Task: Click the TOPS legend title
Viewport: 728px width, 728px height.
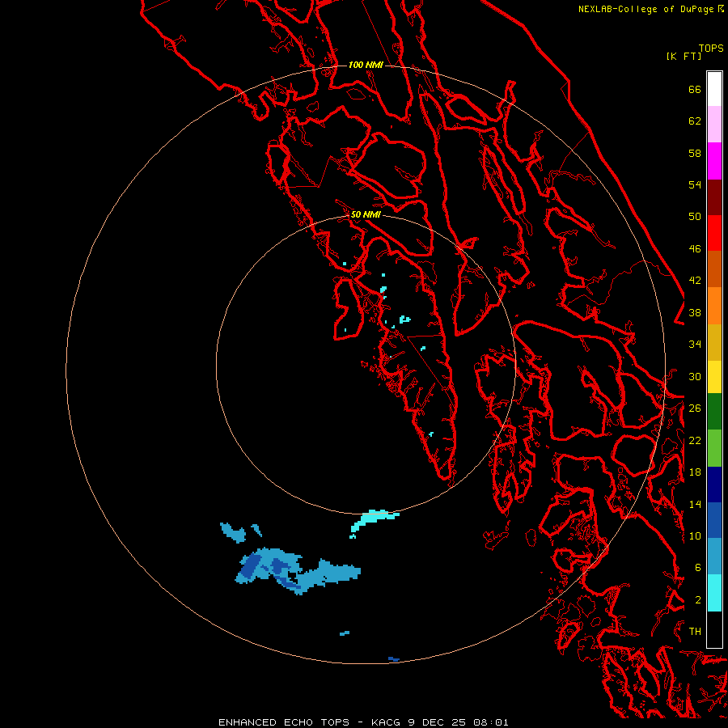Action: 711,49
